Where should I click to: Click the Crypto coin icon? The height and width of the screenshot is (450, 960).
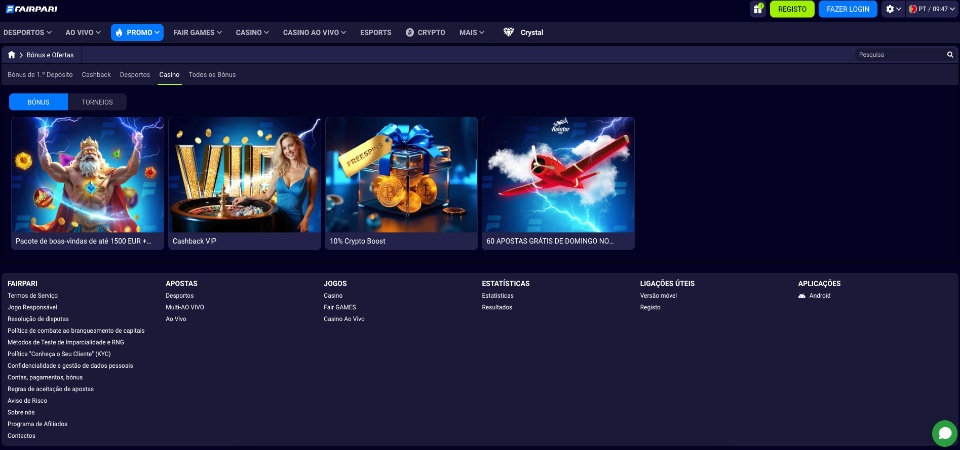pos(410,32)
